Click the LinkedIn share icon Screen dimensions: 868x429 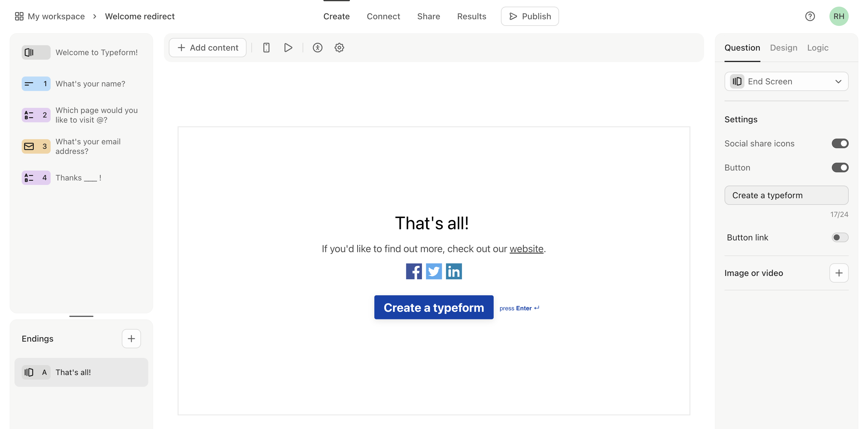454,271
